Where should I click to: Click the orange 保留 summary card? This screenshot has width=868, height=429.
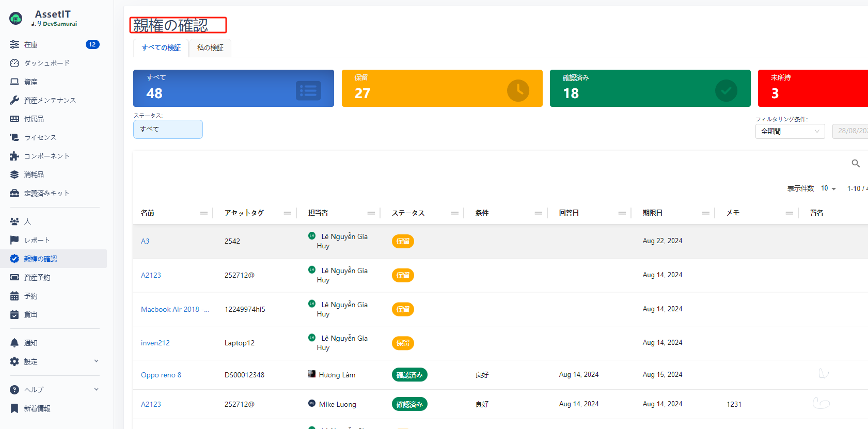441,88
